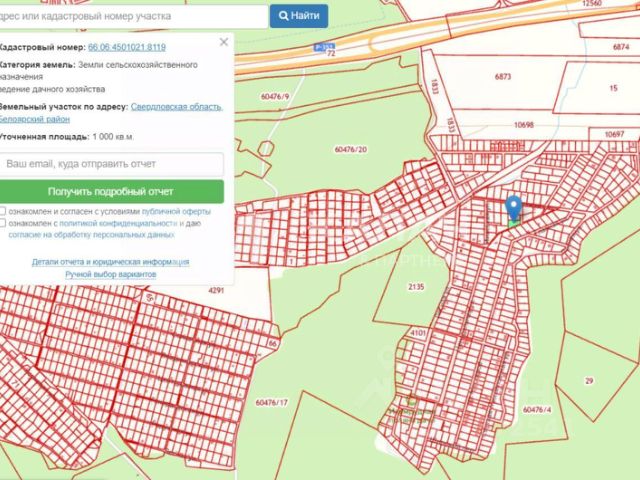Select map parcel labeled 60476/20
Image resolution: width=640 pixels, height=480 pixels.
[351, 149]
